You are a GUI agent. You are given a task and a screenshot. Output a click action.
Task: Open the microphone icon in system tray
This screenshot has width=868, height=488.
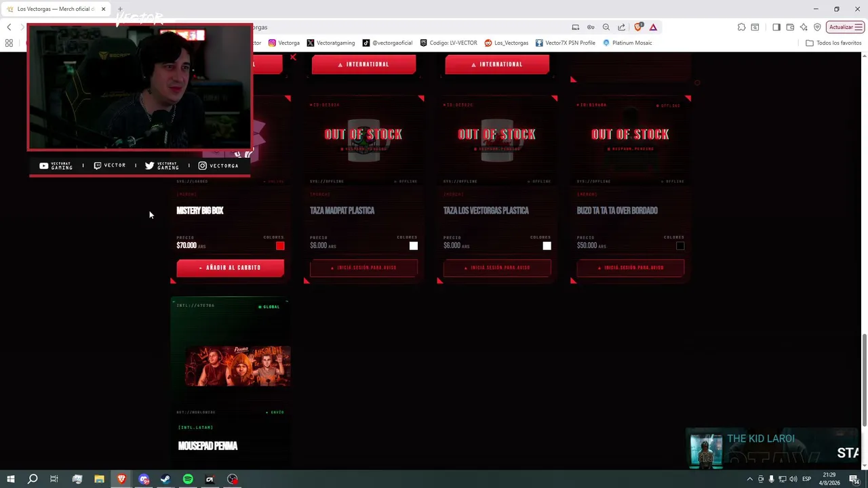coord(771,479)
